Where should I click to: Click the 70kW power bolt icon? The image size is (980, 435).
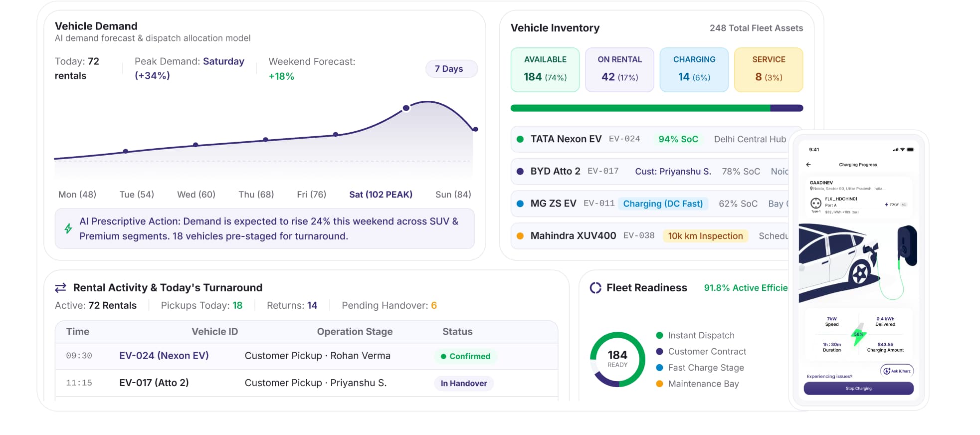pos(886,205)
